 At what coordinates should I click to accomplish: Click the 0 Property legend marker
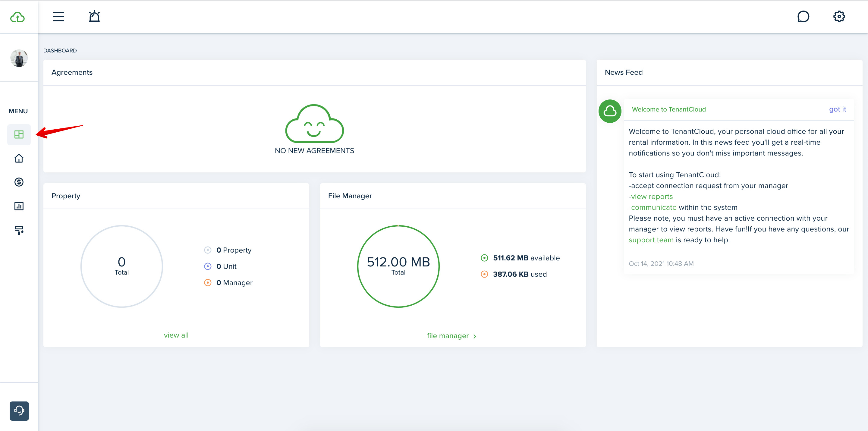pyautogui.click(x=208, y=250)
